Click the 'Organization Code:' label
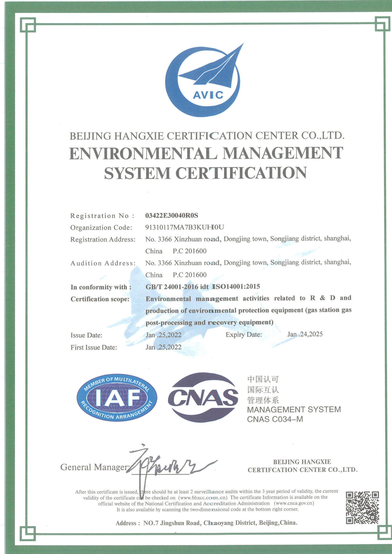Screen dimensions: 392x554 (x=101, y=228)
